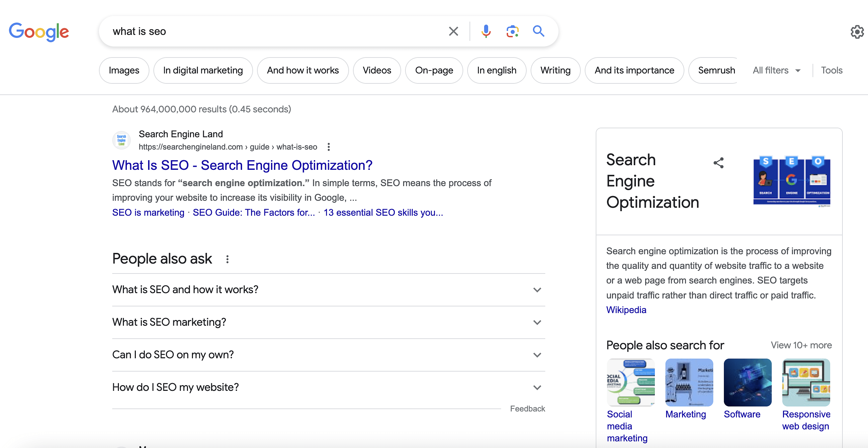
Task: Share the Search Engine Optimization panel
Action: point(718,163)
